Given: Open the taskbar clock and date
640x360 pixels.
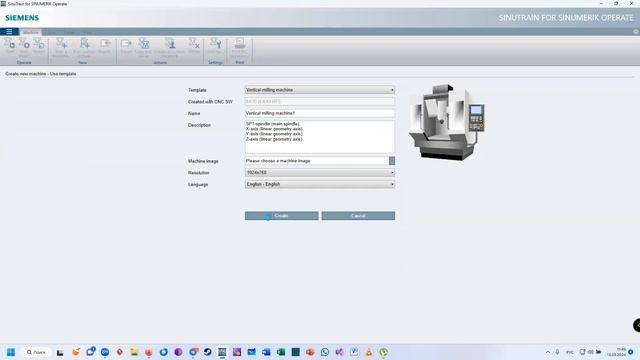Looking at the screenshot, I should point(616,352).
